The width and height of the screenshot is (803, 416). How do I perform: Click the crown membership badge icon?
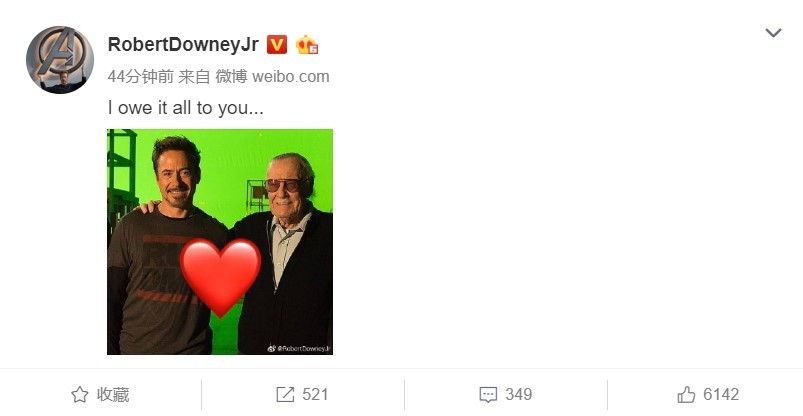click(307, 45)
